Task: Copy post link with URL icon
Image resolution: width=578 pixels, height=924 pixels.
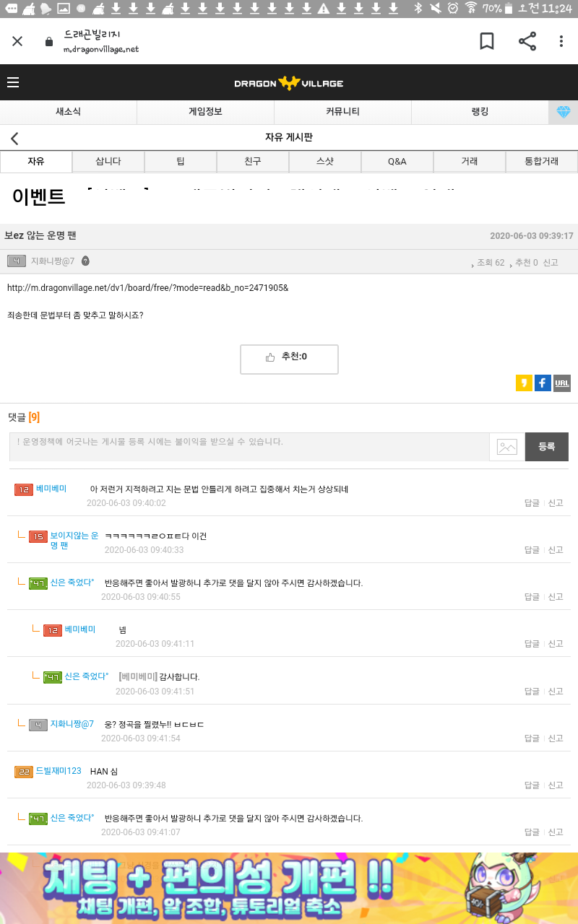Action: (x=561, y=383)
